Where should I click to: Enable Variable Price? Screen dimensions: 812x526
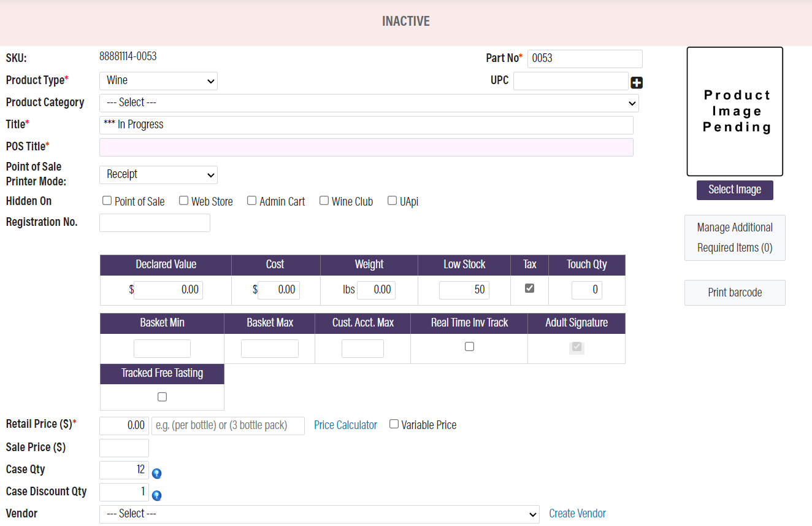[393, 424]
